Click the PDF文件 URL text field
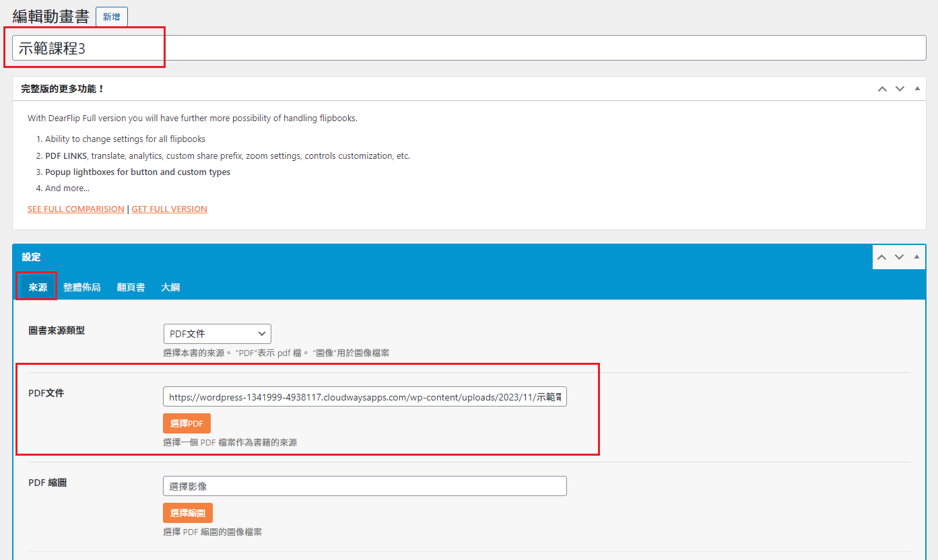Screen dimensions: 938x560 [364, 397]
